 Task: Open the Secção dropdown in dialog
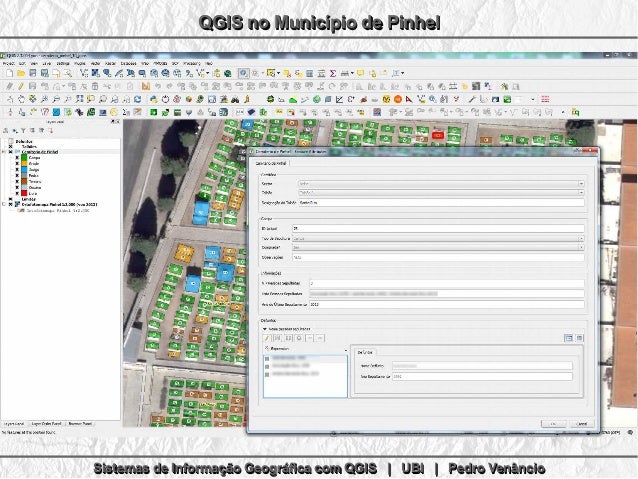pos(441,184)
